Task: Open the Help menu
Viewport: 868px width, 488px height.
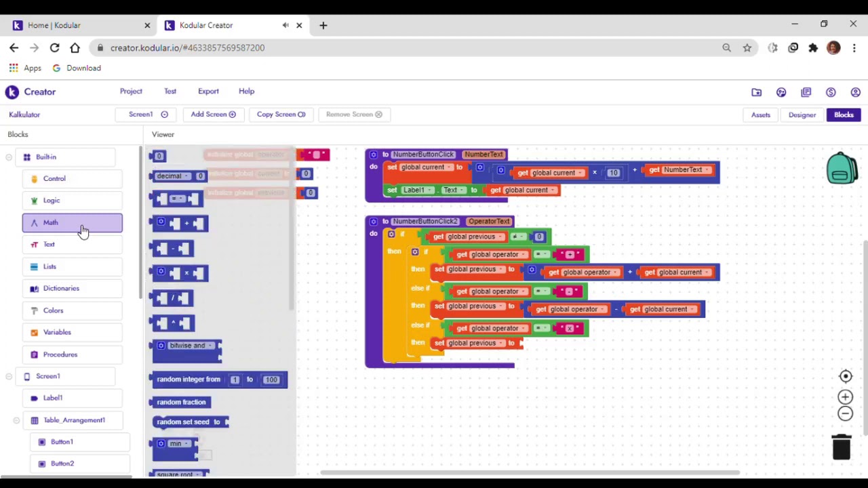Action: pyautogui.click(x=246, y=91)
